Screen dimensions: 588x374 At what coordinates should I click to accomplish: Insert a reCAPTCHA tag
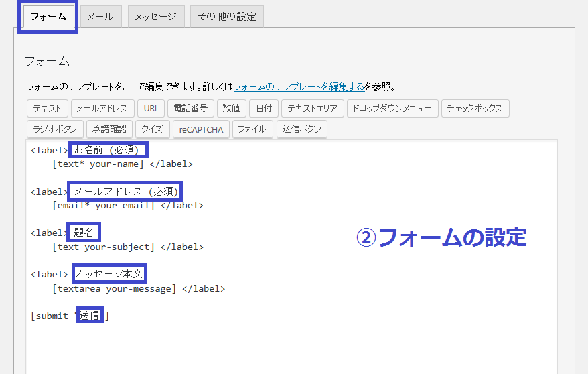(201, 129)
